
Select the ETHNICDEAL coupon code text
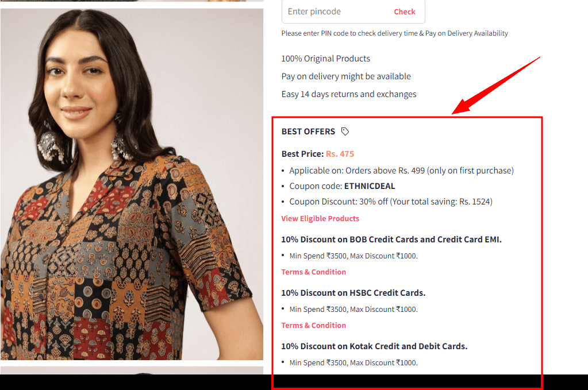(x=370, y=186)
